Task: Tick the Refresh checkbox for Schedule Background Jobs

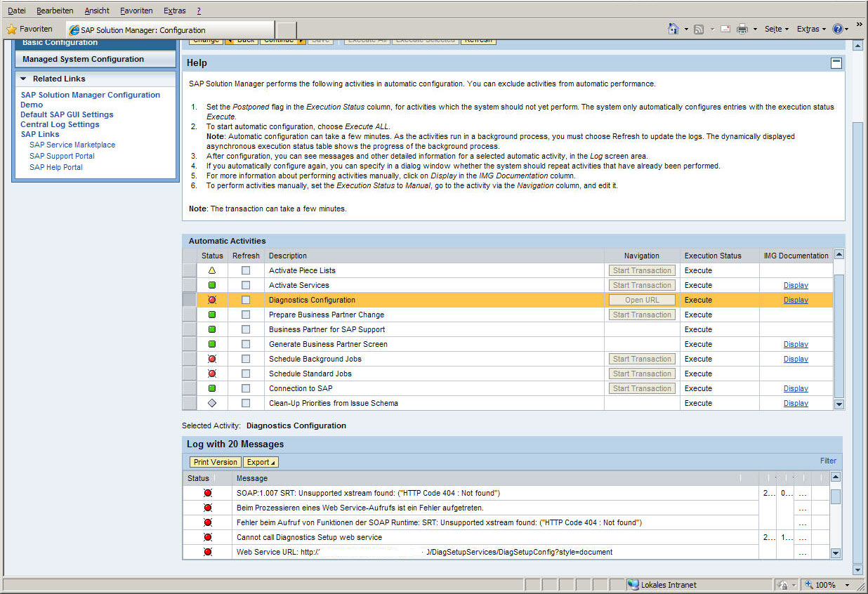Action: tap(245, 359)
